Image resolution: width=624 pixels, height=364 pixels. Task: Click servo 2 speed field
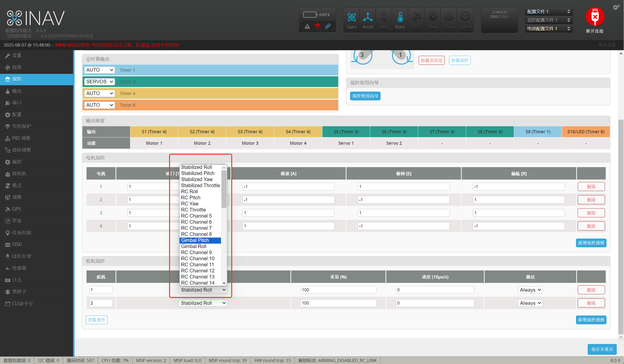pos(435,303)
